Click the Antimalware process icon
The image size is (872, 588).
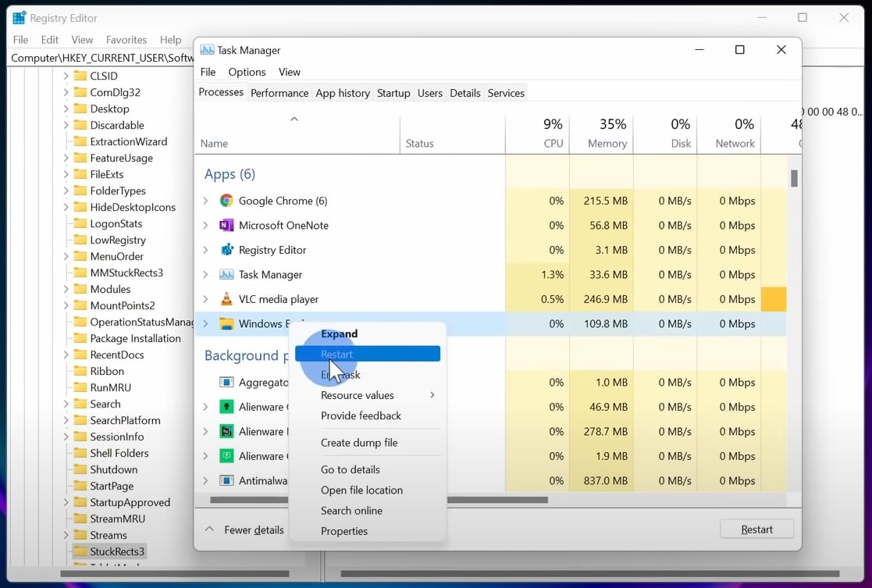pyautogui.click(x=226, y=481)
